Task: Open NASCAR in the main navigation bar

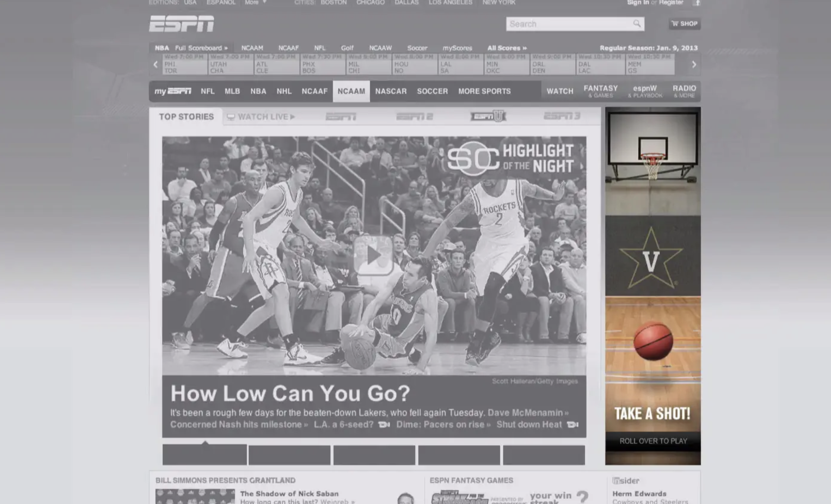Action: (x=391, y=91)
